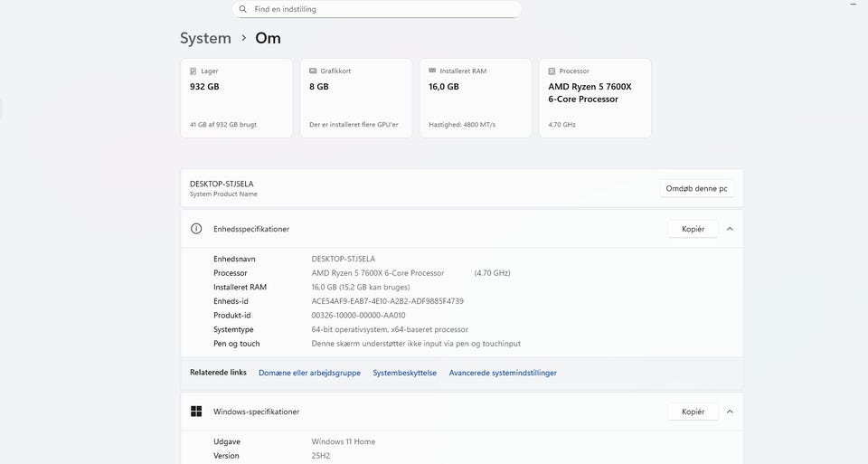Copy Windows specs with the Windows-specifikationer Kopiér button

click(x=693, y=412)
